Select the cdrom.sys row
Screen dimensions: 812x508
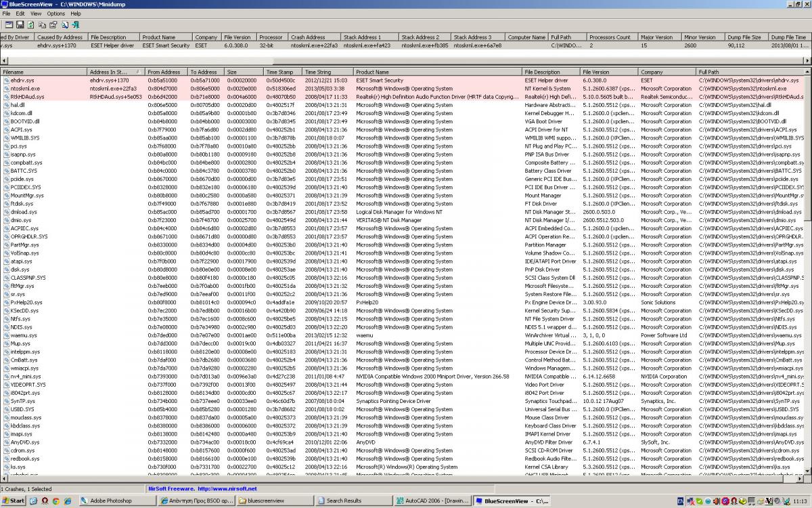pos(402,450)
